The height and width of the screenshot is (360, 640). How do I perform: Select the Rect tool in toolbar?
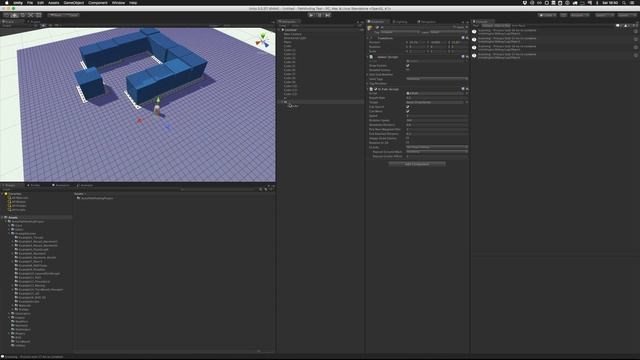(38, 15)
